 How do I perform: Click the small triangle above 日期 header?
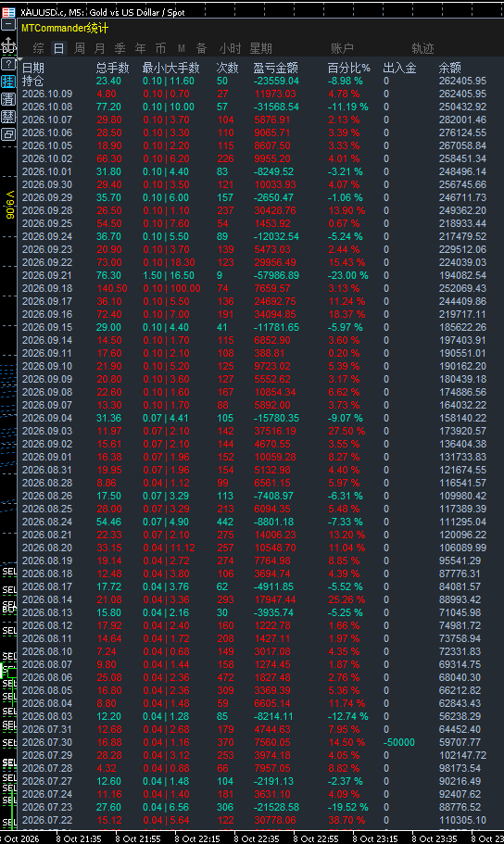click(x=20, y=58)
